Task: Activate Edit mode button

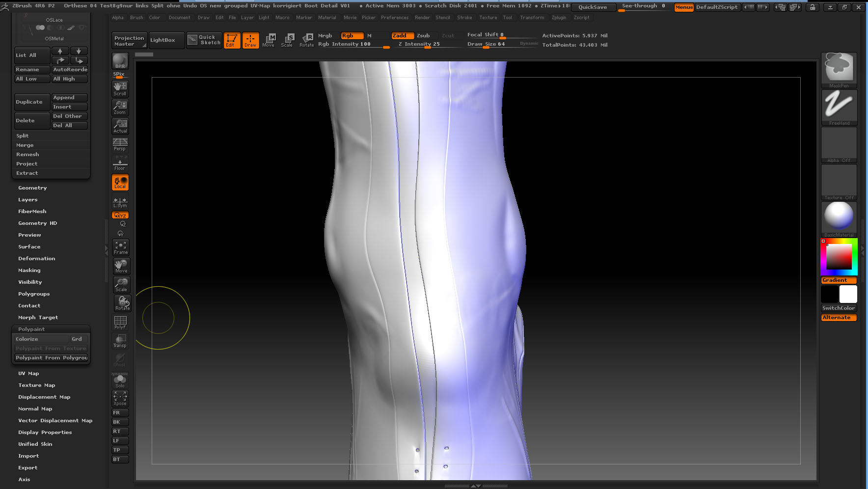Action: click(x=232, y=40)
